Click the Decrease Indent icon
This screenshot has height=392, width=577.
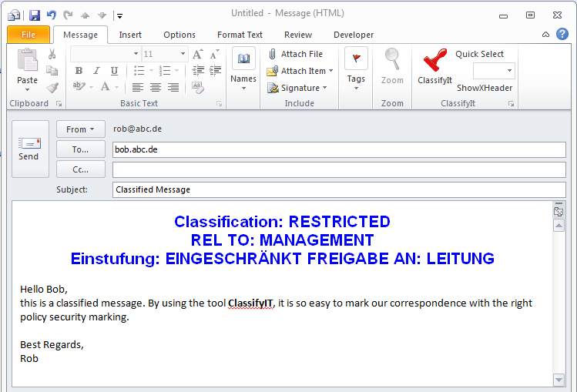click(198, 70)
